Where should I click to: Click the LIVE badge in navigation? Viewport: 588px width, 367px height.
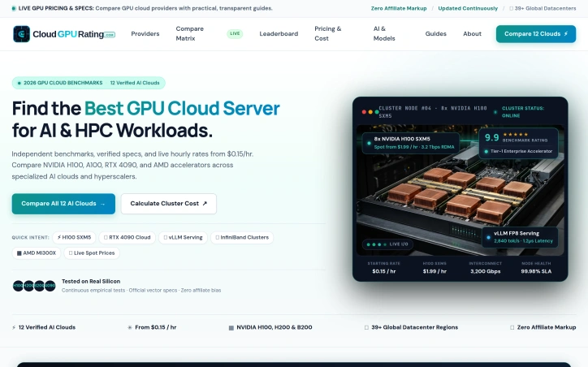pos(235,34)
